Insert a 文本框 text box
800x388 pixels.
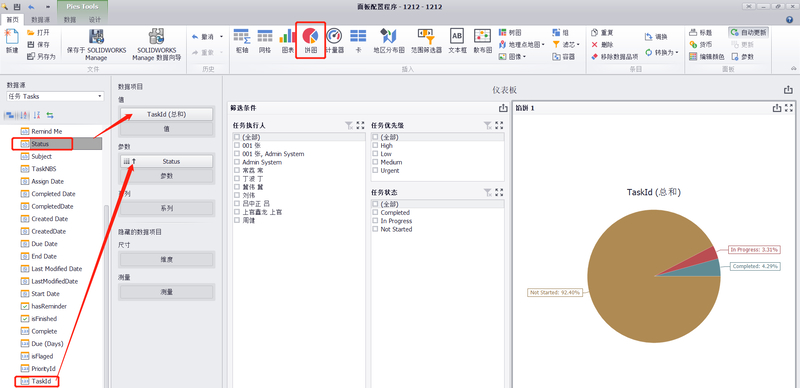point(457,41)
